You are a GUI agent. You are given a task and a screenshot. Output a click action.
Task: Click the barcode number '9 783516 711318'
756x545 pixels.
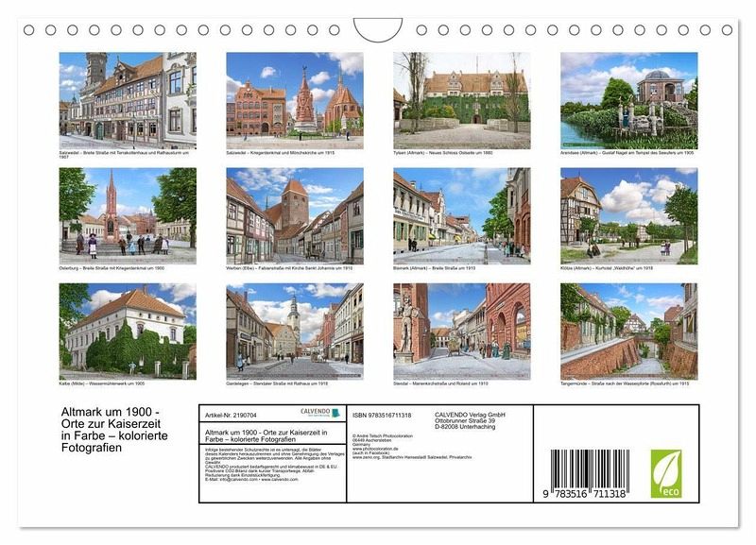pos(584,494)
